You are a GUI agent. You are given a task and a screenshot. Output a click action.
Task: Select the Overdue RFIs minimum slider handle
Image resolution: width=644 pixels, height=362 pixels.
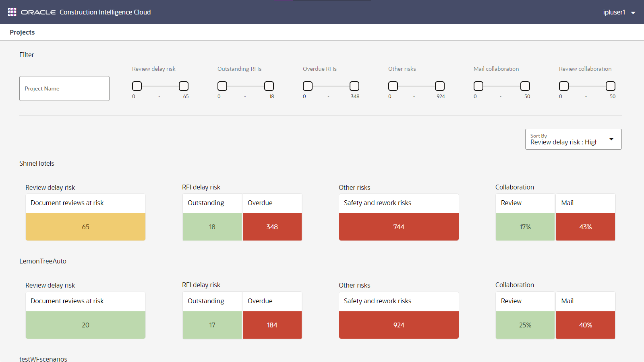pos(308,86)
